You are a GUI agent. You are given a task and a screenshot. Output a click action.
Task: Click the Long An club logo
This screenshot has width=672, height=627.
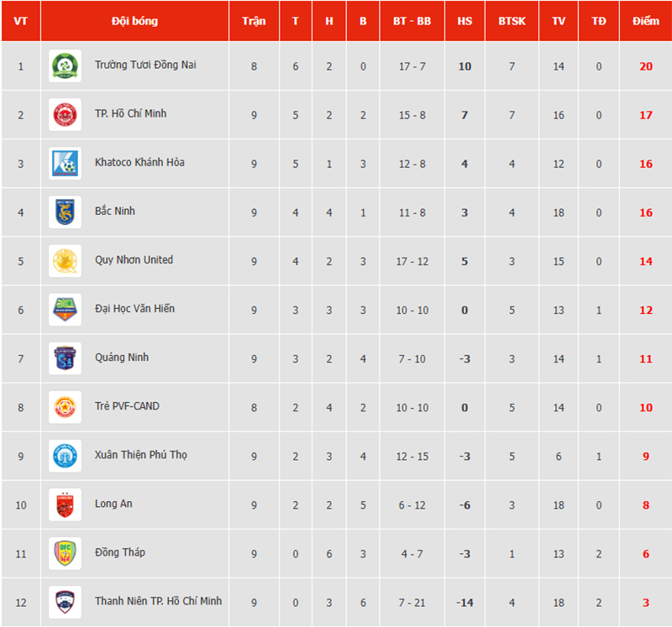pos(65,504)
